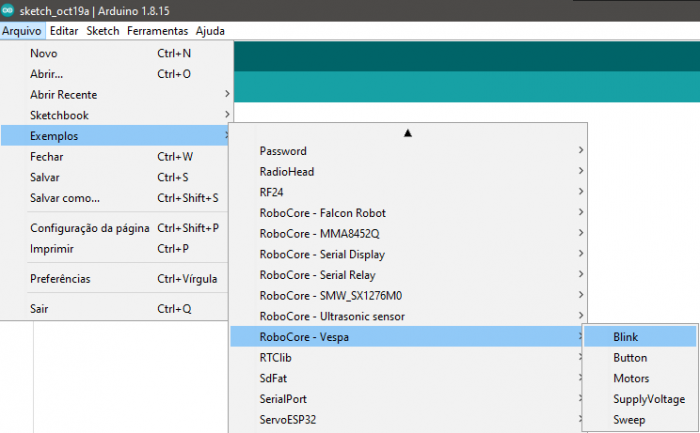Select Novo from the Arquivo menu

(x=117, y=53)
